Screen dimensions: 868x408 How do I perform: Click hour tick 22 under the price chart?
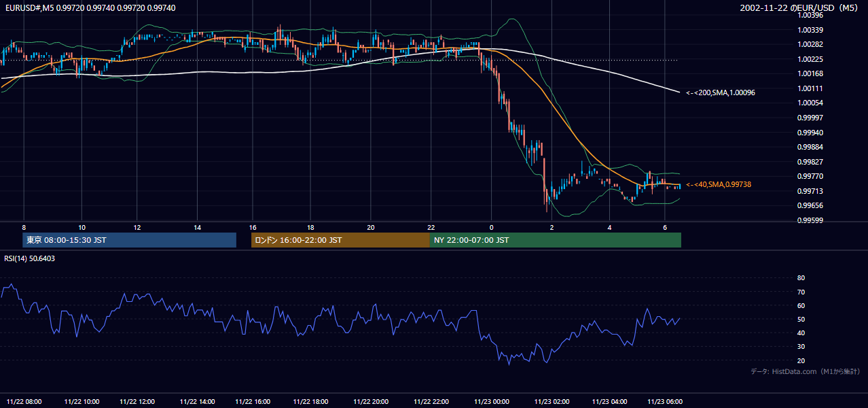click(431, 227)
